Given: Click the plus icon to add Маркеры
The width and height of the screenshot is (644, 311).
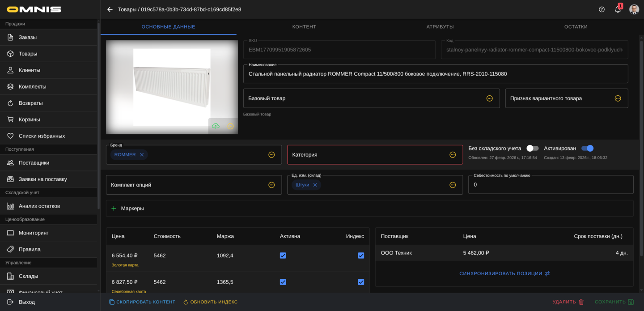Looking at the screenshot, I should point(114,209).
